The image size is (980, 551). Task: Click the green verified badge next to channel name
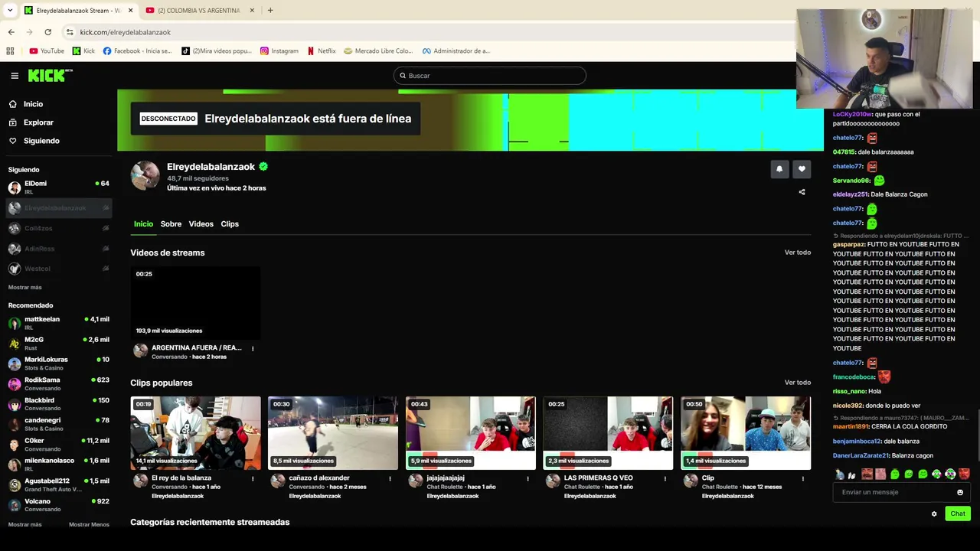263,166
